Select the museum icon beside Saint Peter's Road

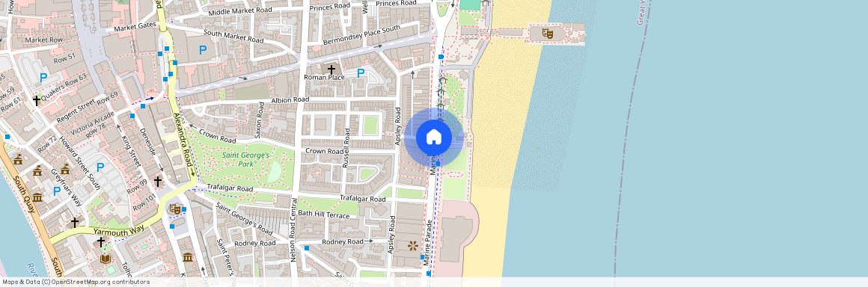pyautogui.click(x=187, y=257)
